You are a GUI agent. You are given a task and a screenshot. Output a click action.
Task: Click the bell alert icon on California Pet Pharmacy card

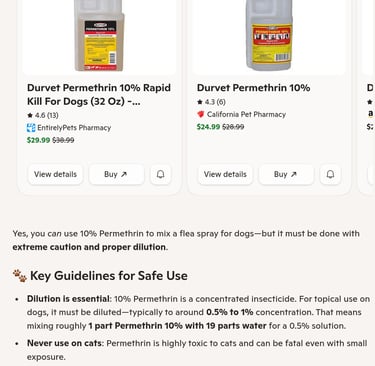pyautogui.click(x=330, y=174)
